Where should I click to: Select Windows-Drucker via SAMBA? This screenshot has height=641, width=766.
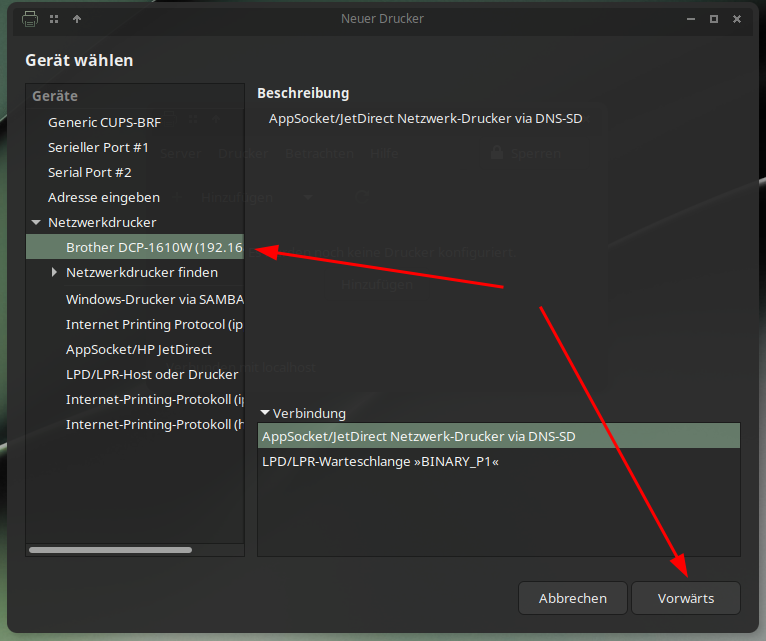click(x=135, y=299)
